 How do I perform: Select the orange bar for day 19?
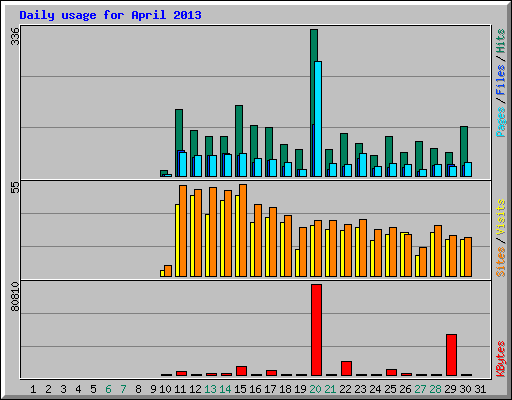point(303,252)
